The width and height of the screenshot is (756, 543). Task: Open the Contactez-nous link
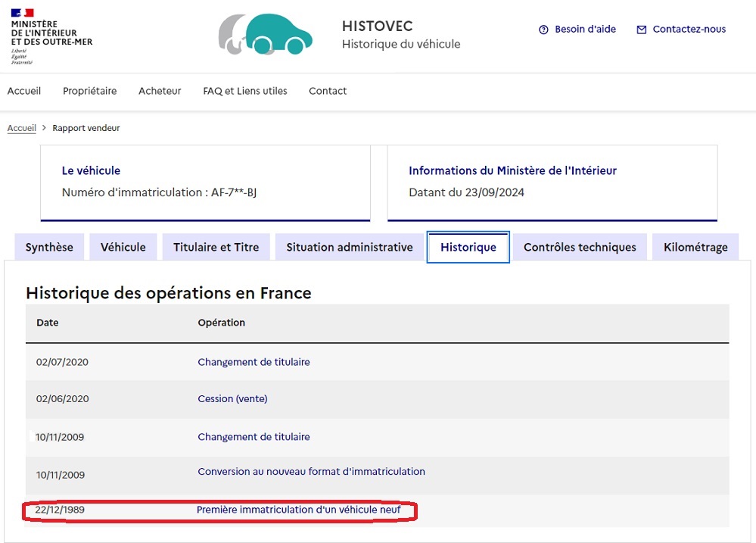click(689, 29)
